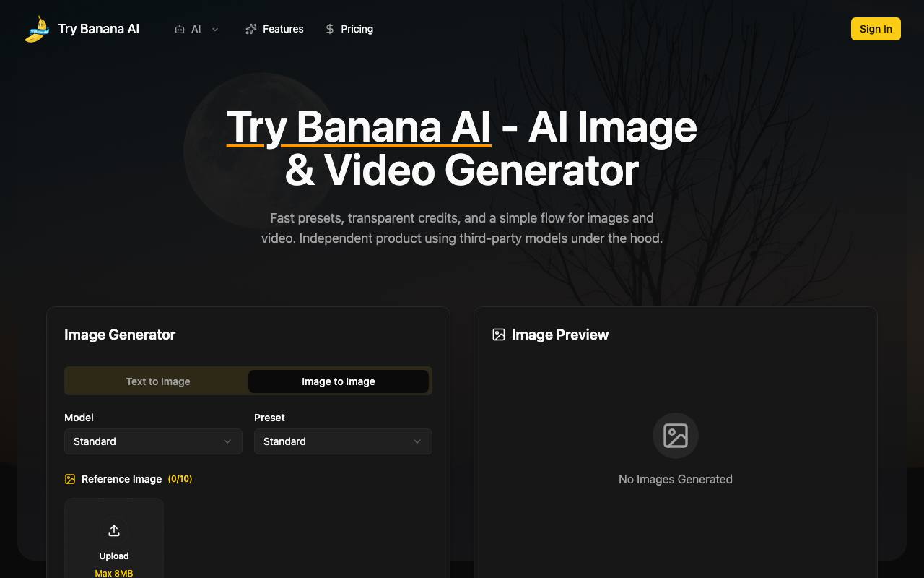This screenshot has width=924, height=578.
Task: Click the Preset field label
Action: point(269,418)
